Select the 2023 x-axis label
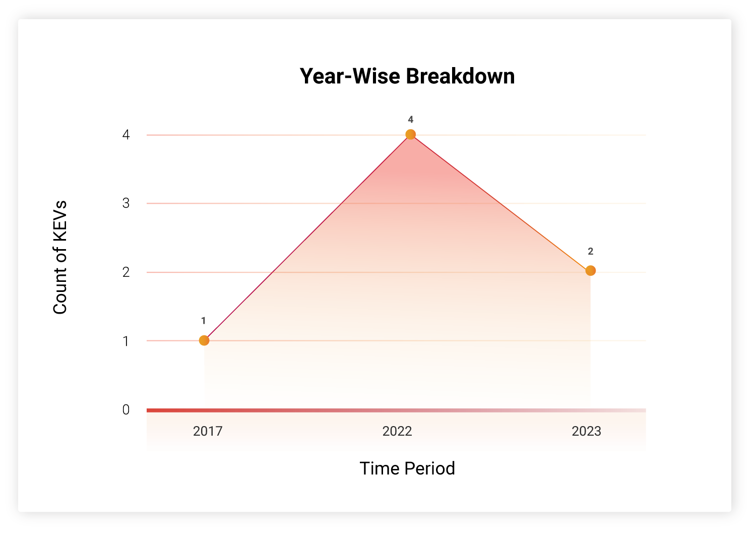Viewport: 756px width, 535px height. pos(587,431)
